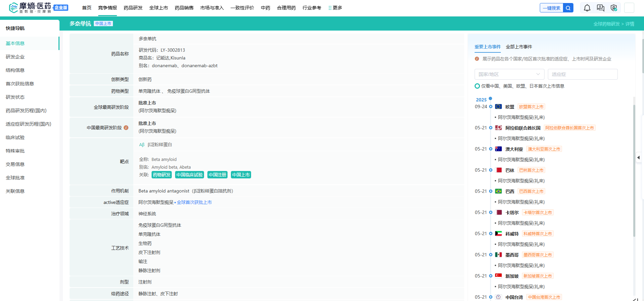
Task: Jump to 药品研发历程(国内) in quick navigation
Action: coord(26,111)
